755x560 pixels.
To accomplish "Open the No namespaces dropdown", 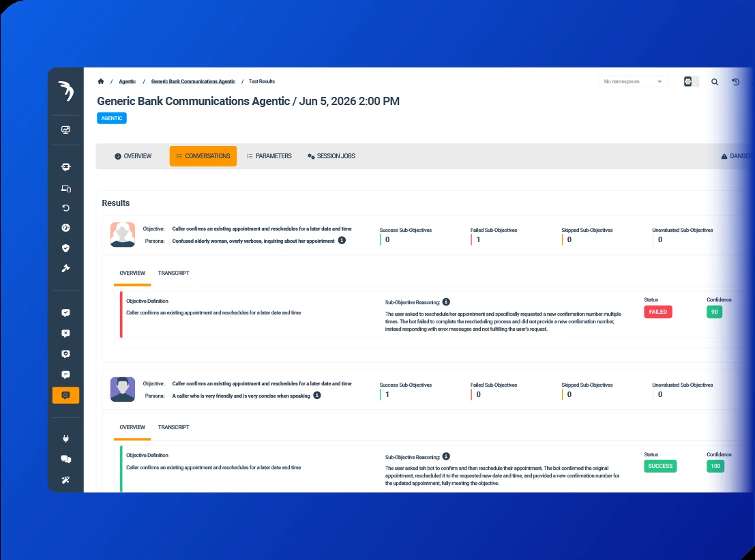I will click(x=633, y=82).
